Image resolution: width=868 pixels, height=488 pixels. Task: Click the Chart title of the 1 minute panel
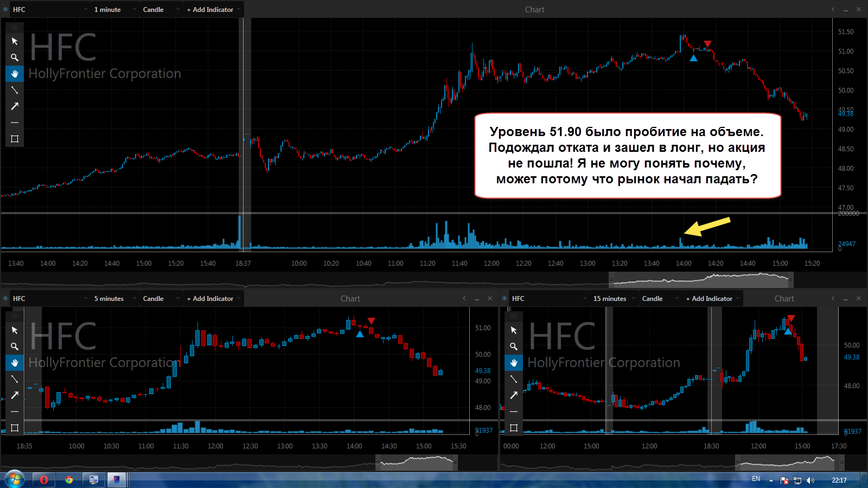(x=534, y=9)
